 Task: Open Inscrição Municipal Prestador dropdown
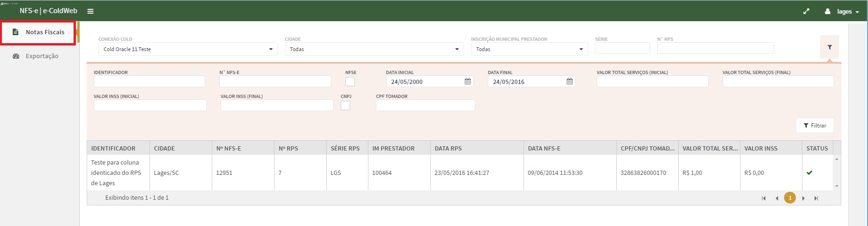[x=529, y=49]
